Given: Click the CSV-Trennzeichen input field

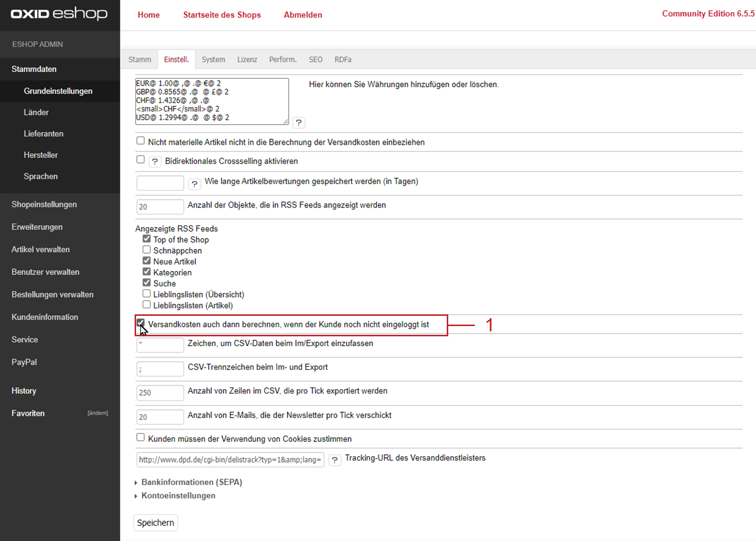Looking at the screenshot, I should click(160, 369).
